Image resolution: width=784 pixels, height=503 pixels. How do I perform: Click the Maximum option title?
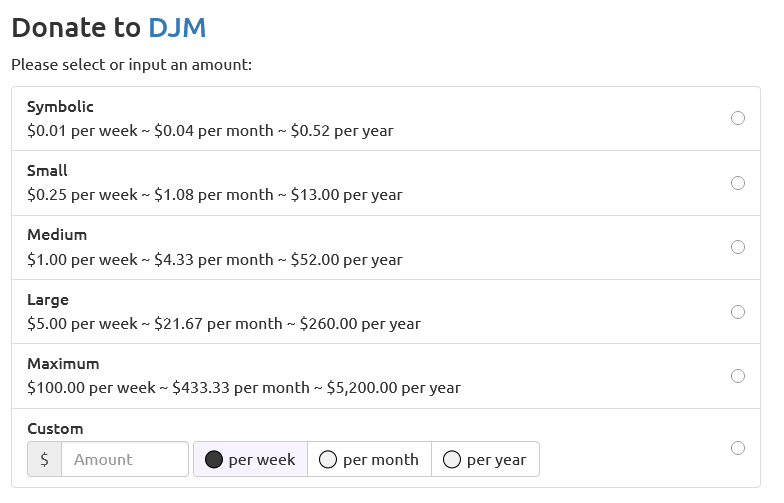[63, 364]
